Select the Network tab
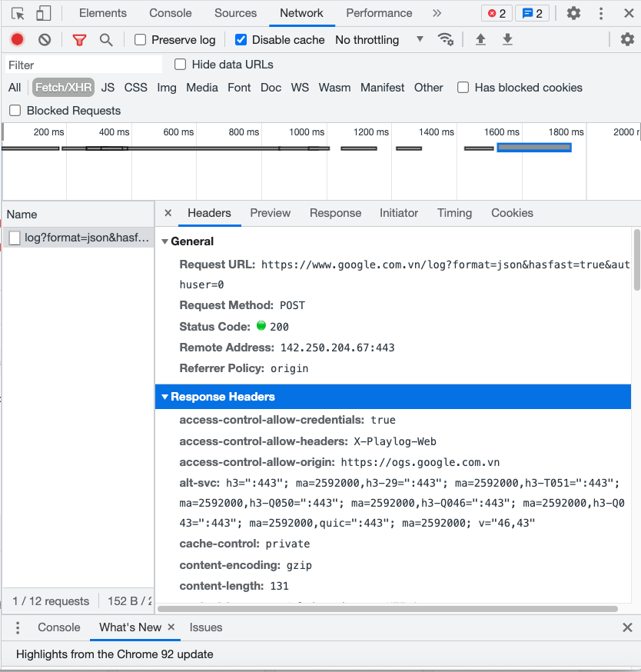The width and height of the screenshot is (641, 672). [x=301, y=13]
